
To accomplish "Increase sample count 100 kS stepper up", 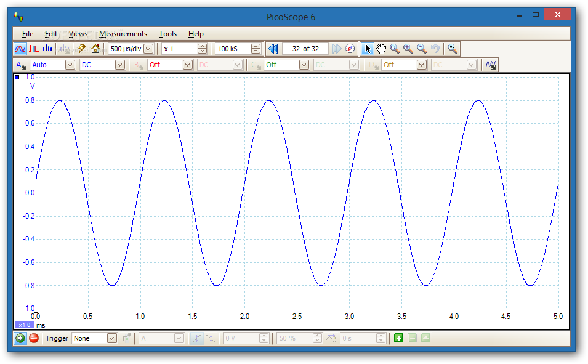I will pyautogui.click(x=256, y=46).
